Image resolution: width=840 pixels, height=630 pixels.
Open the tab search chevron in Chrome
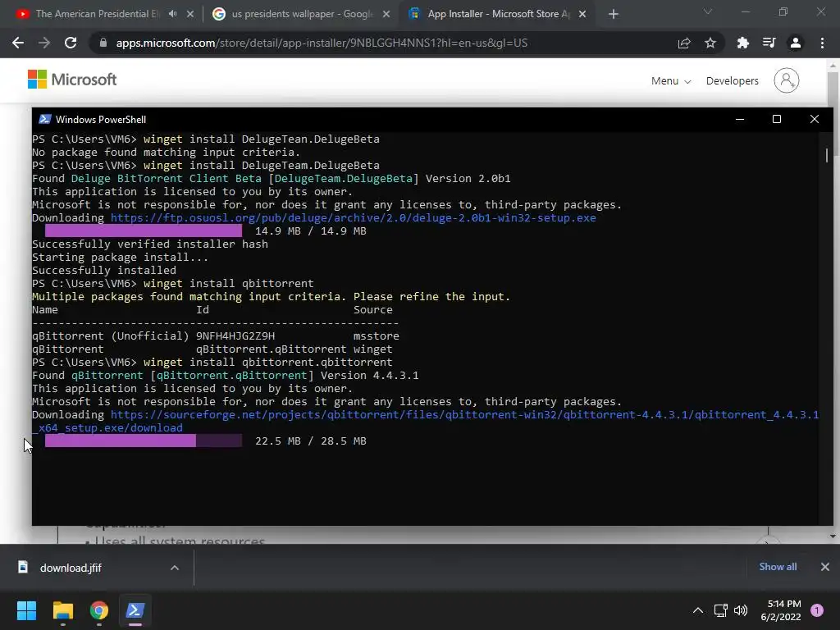click(x=708, y=11)
